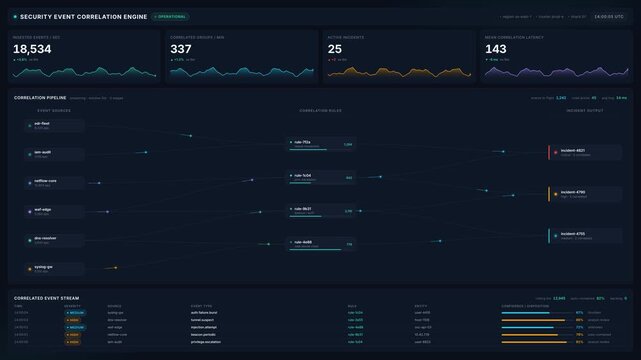The width and height of the screenshot is (641, 360).
Task: Click the dns-resolver source status dot
Action: (29, 240)
